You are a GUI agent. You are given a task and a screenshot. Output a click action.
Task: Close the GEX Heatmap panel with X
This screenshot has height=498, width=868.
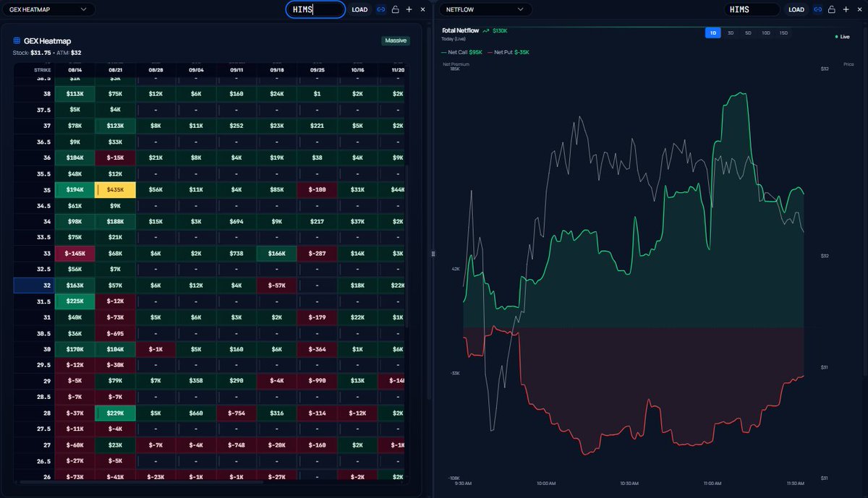coord(422,9)
